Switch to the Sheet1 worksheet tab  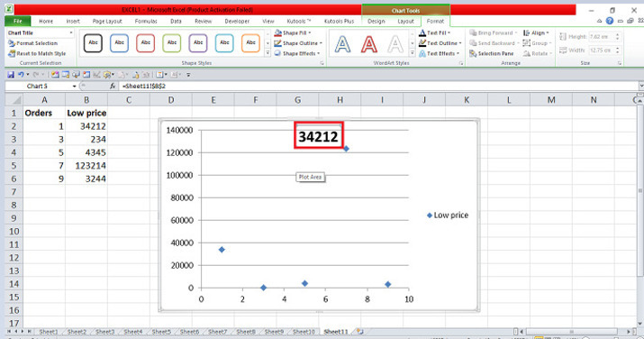[x=49, y=332]
